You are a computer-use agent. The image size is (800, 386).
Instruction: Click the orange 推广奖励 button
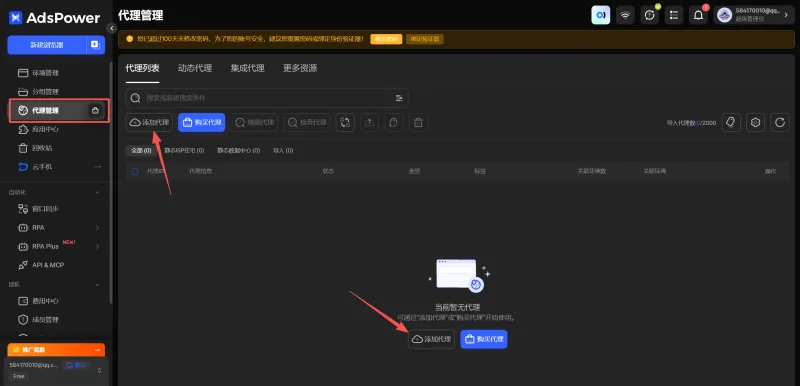point(56,350)
